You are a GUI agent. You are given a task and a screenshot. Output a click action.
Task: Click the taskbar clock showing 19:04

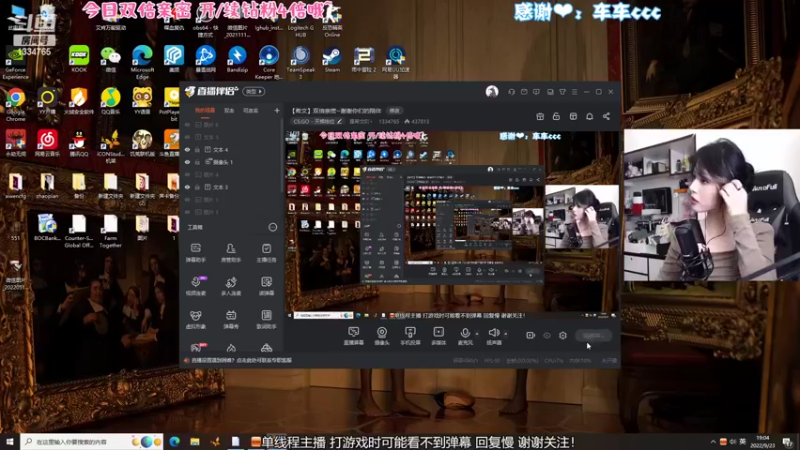point(763,441)
